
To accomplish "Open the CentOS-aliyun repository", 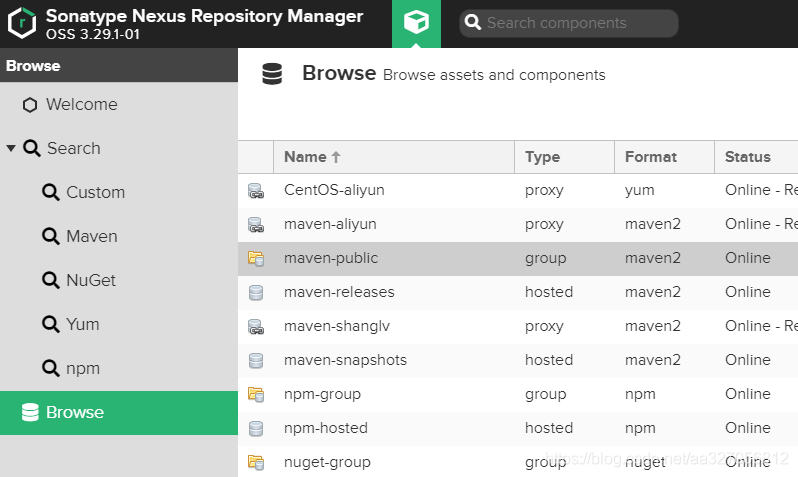I will coord(334,190).
